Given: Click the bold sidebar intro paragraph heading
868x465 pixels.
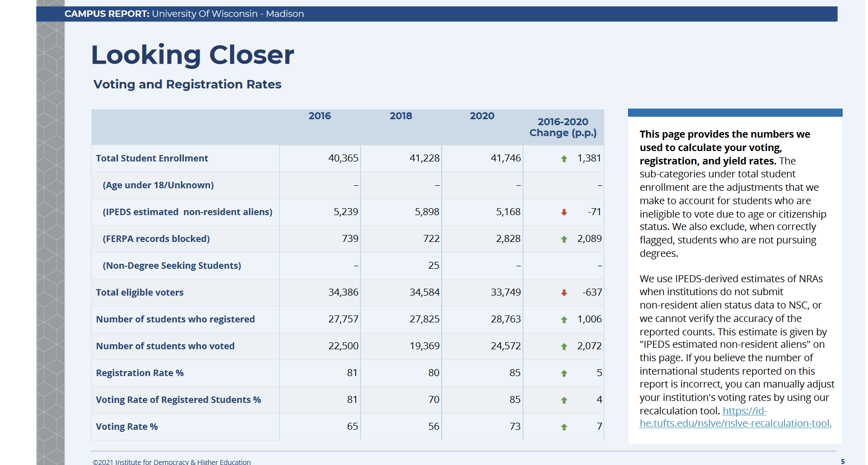Looking at the screenshot, I should [725, 148].
